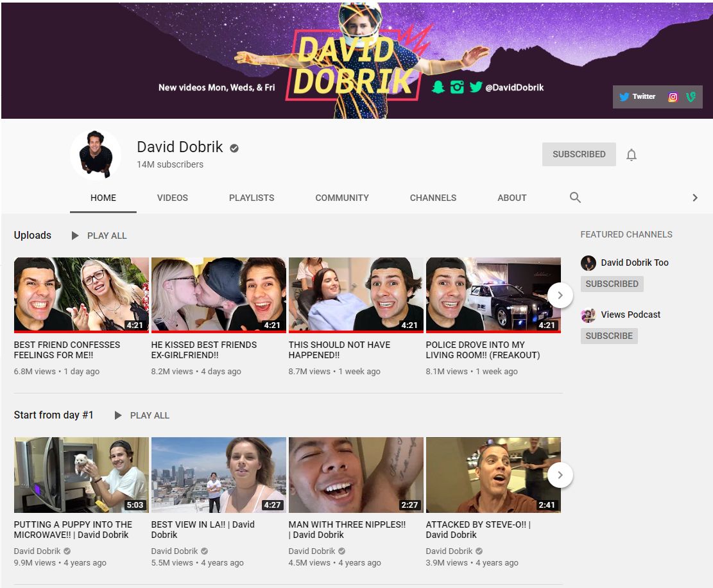
Task: Click '8.2M views • 4 days ago' text
Action: click(196, 371)
